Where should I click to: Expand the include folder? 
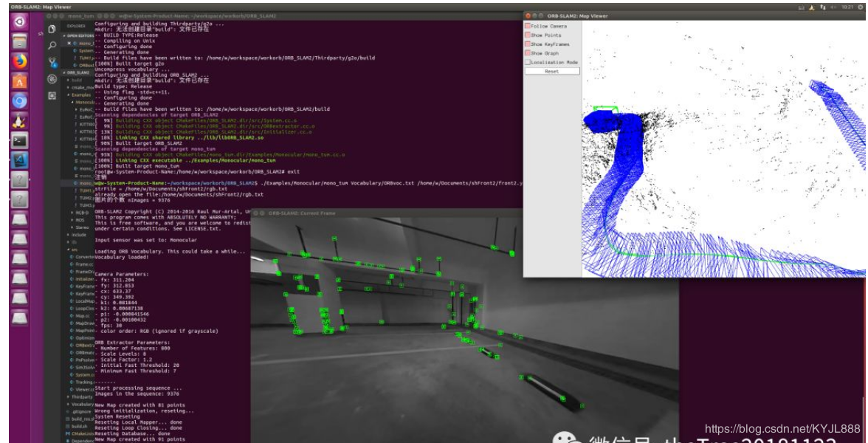pyautogui.click(x=77, y=235)
